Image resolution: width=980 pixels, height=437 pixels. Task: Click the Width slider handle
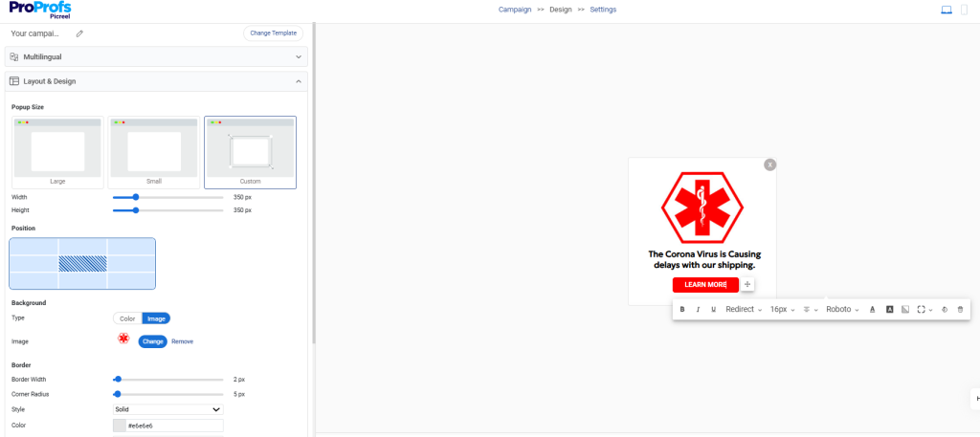(x=136, y=197)
